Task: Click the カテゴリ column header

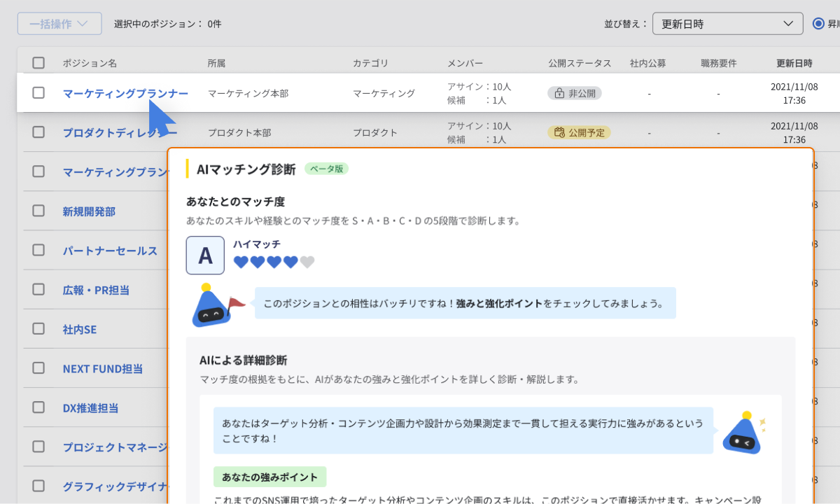Action: (x=370, y=63)
